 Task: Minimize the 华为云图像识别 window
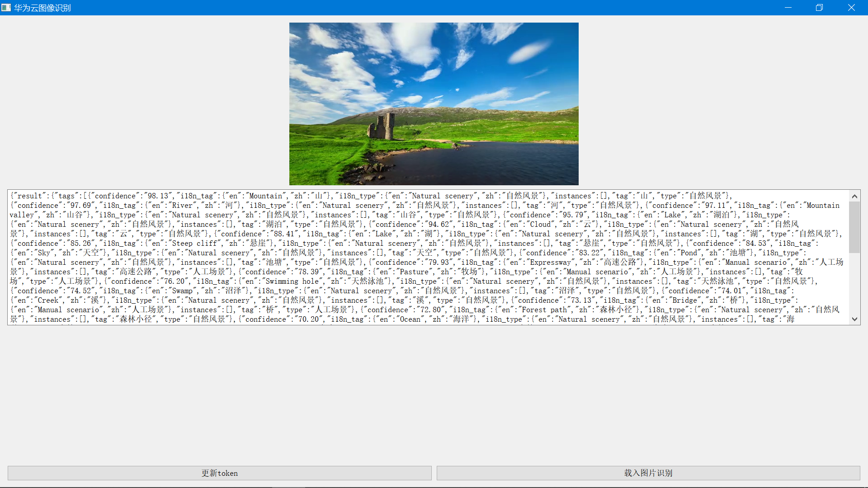coord(788,8)
